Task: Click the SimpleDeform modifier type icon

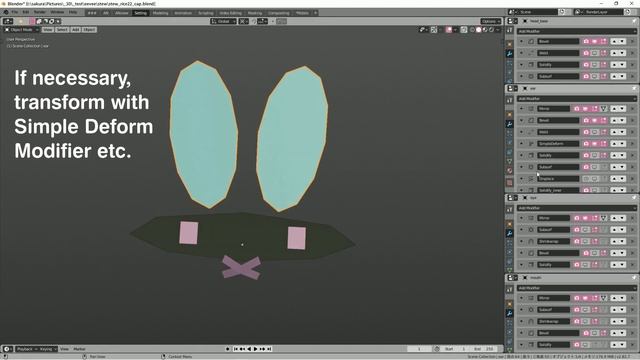Action: pos(531,144)
